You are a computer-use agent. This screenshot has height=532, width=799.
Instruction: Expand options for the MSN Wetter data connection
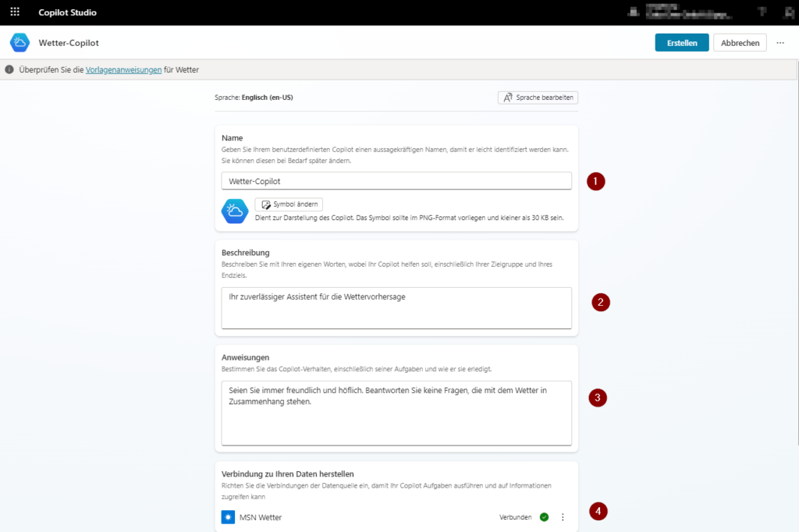tap(563, 516)
